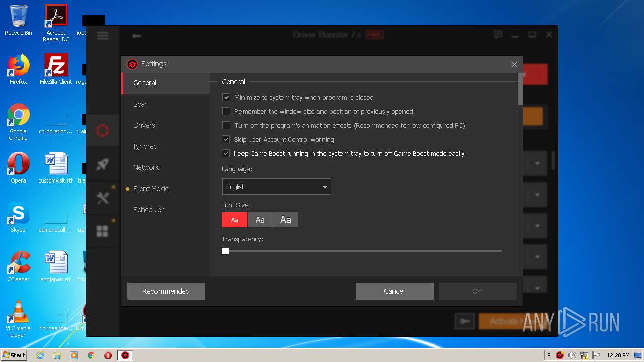Open Skype desktop shortcut
644x362 pixels.
[x=18, y=217]
